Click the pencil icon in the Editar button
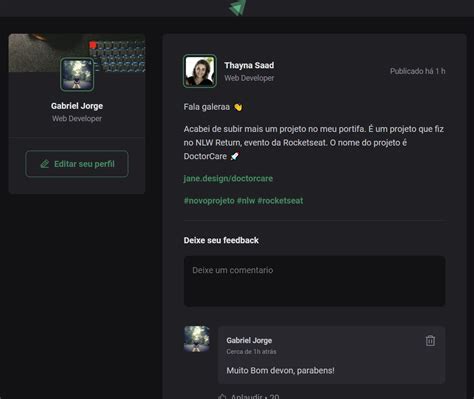 pos(45,164)
